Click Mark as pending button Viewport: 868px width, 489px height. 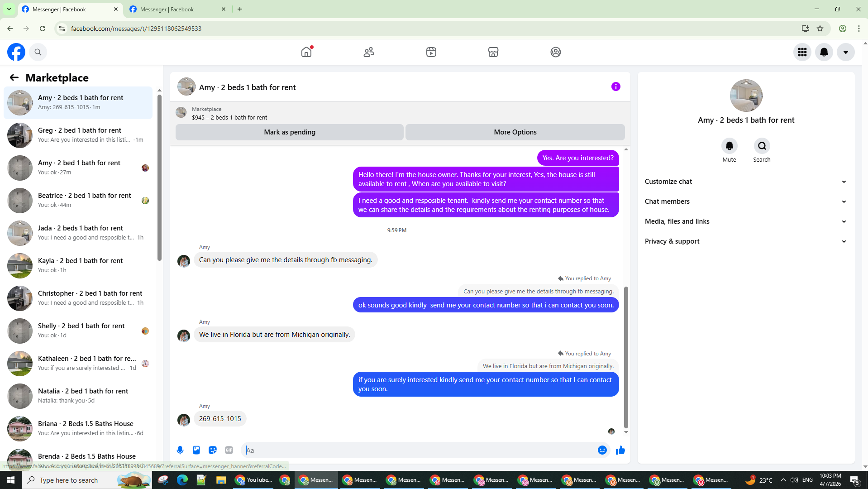pyautogui.click(x=290, y=132)
